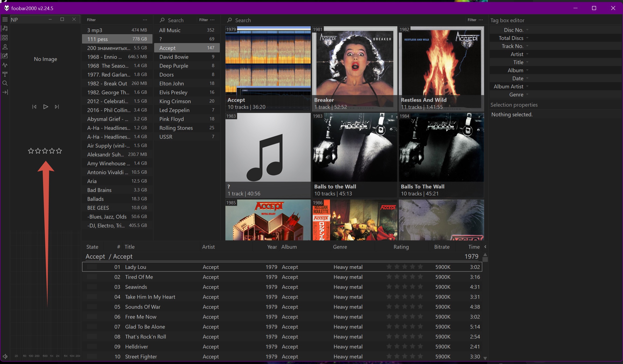Click the radio antenna sidebar icon
The width and height of the screenshot is (623, 364).
tap(5, 74)
